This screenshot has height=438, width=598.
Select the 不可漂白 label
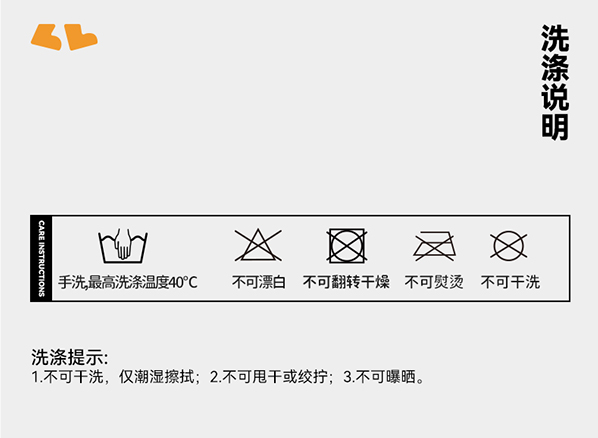coord(259,282)
